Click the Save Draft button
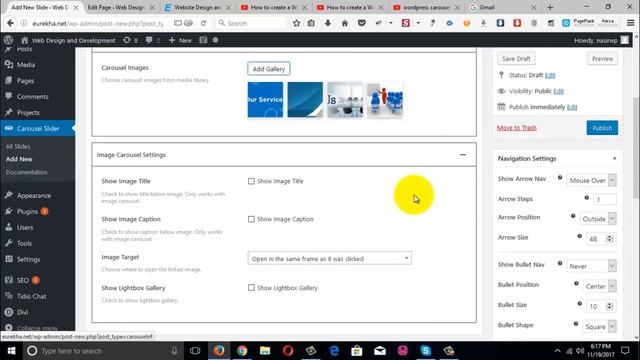Viewport: 640px width, 360px height. pyautogui.click(x=516, y=59)
